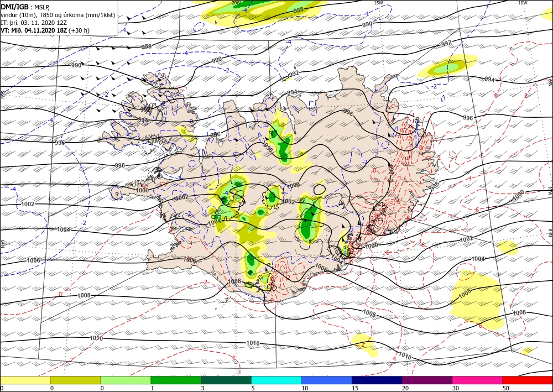Click the light green legend swatch
Screen dimensions: 553x392
[x=126, y=380]
